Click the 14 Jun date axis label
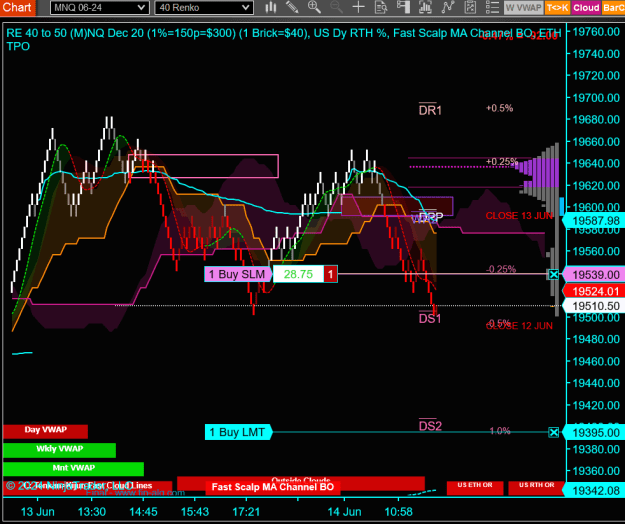 344,512
